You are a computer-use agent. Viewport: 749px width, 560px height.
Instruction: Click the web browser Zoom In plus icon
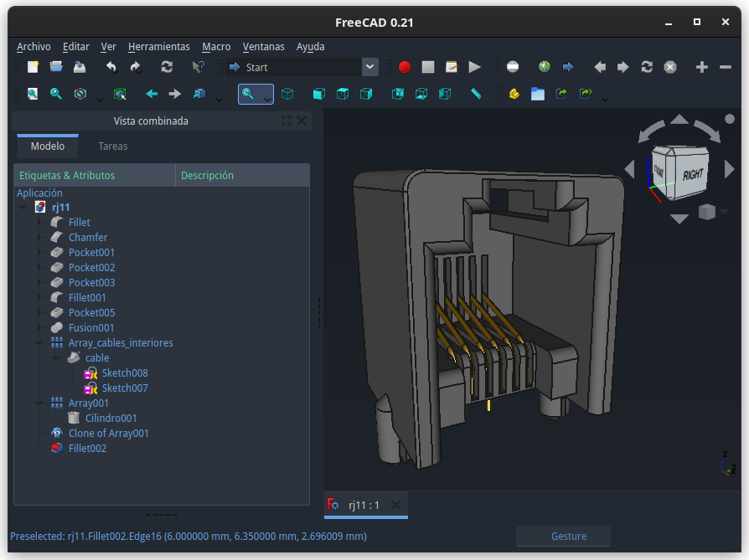tap(702, 67)
